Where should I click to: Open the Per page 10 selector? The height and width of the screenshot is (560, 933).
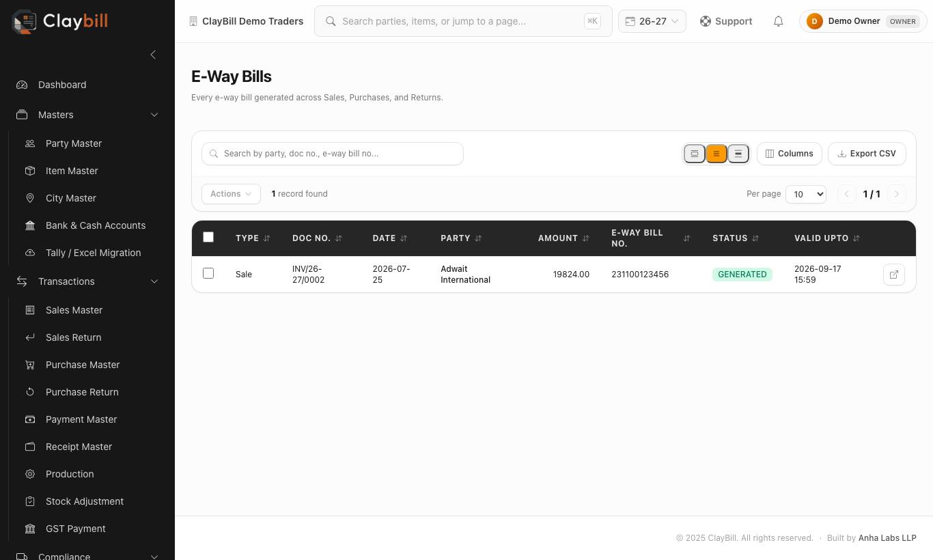click(x=806, y=194)
